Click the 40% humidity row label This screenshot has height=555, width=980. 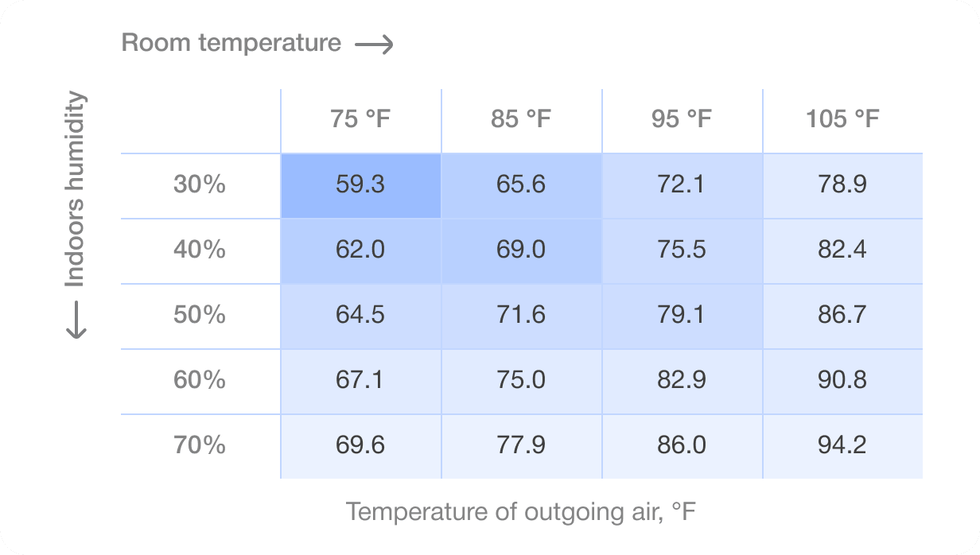[200, 250]
